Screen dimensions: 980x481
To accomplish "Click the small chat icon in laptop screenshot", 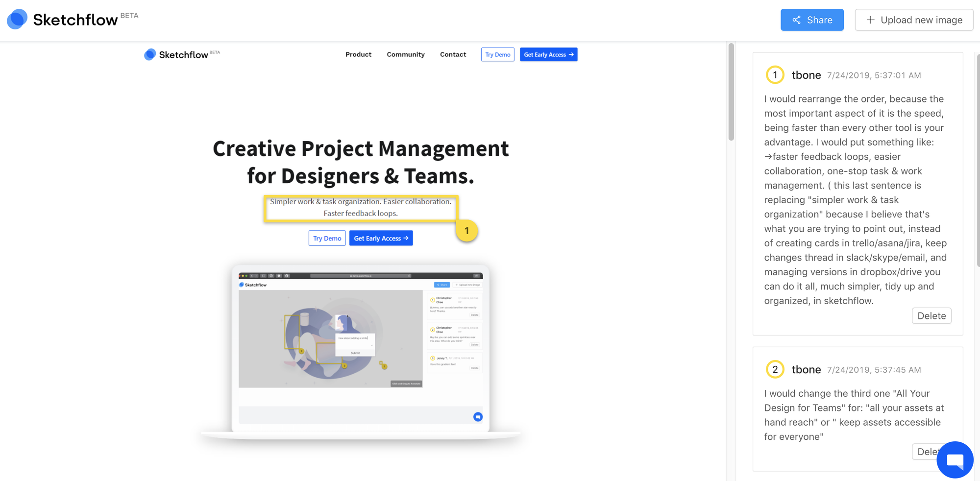I will click(478, 417).
